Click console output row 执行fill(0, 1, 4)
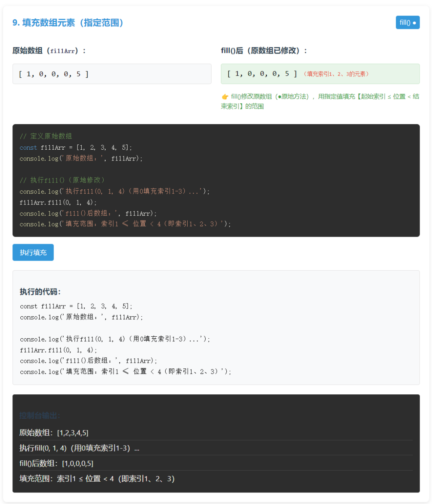Screen dimensions: 432x504 tap(216, 448)
